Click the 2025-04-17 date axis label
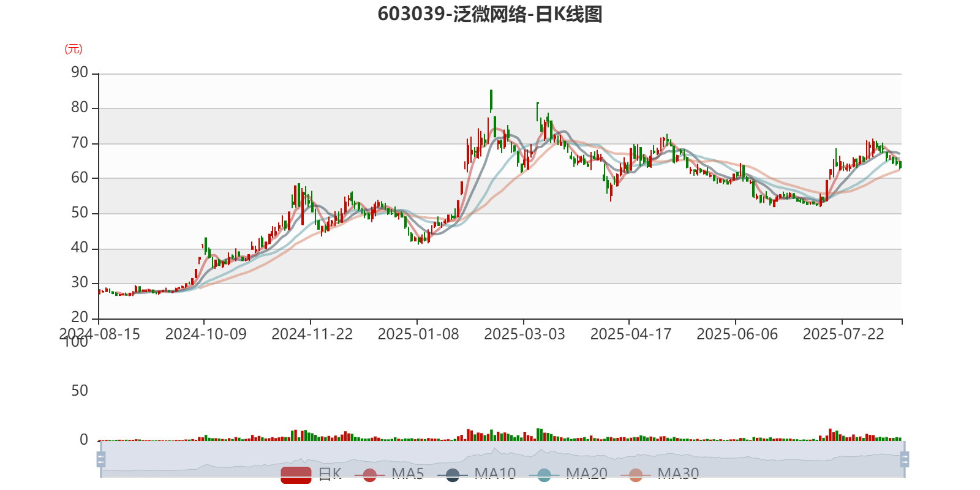This screenshot has width=980, height=490. [x=631, y=334]
